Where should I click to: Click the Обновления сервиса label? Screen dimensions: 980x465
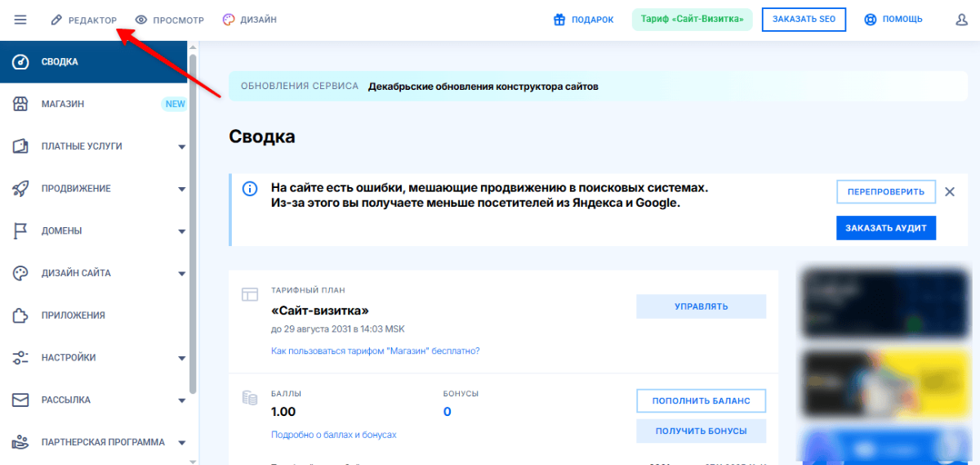(x=299, y=86)
